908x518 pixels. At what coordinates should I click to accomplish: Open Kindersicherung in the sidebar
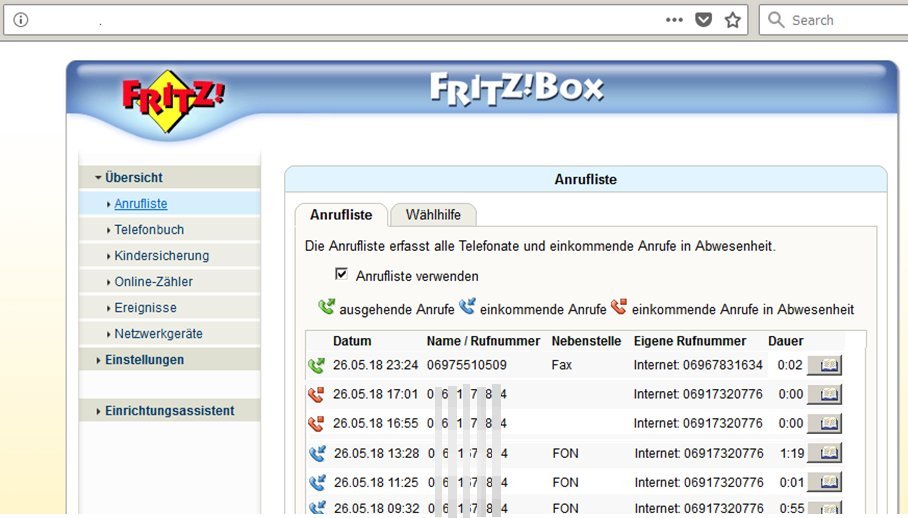(x=162, y=256)
